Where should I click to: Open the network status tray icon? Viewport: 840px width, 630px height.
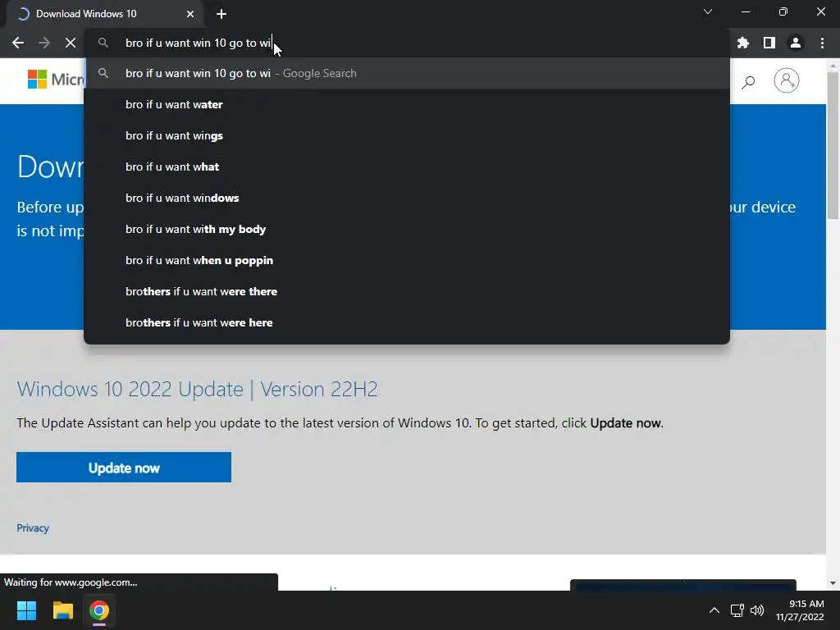(x=737, y=610)
